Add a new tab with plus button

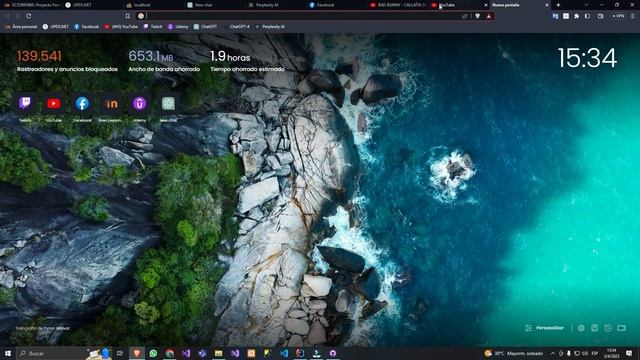click(558, 5)
